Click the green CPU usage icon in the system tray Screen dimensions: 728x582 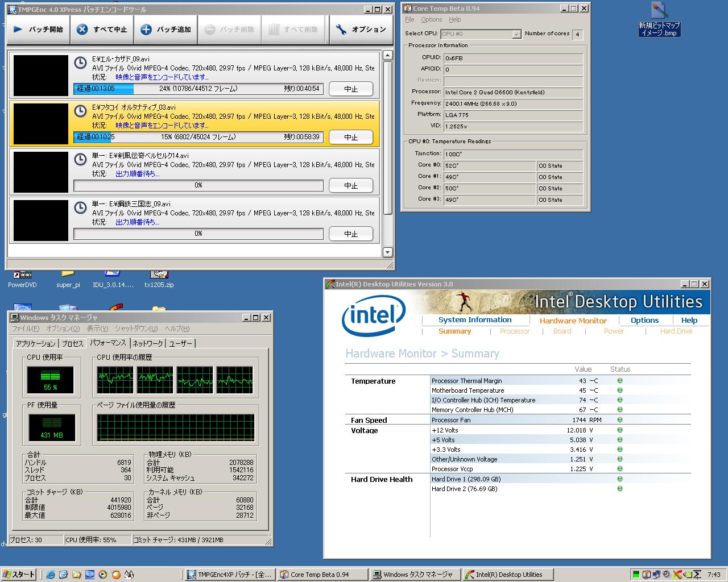click(636, 575)
